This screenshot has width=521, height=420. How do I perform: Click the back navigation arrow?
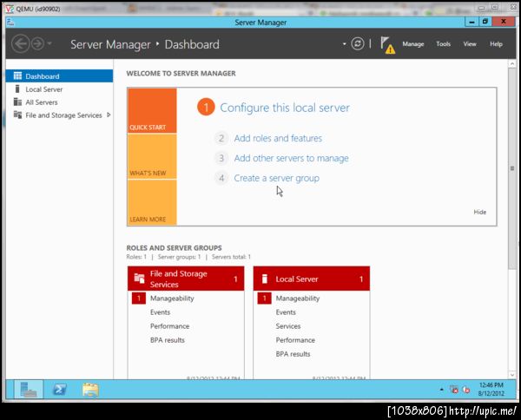point(20,43)
